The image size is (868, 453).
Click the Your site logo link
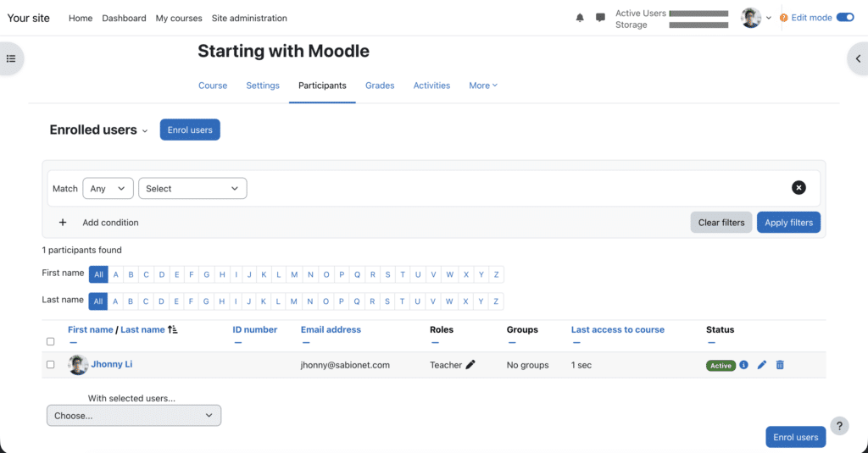[28, 18]
